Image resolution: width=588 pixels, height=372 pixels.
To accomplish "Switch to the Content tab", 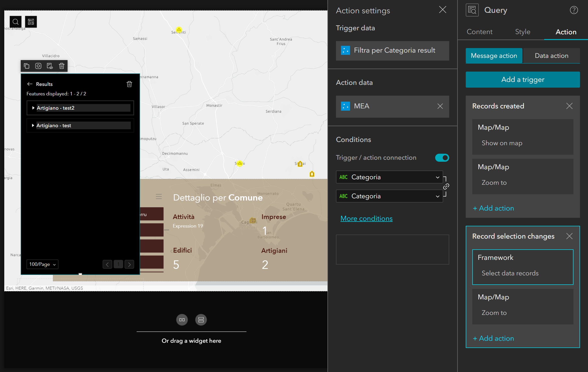I will point(480,32).
